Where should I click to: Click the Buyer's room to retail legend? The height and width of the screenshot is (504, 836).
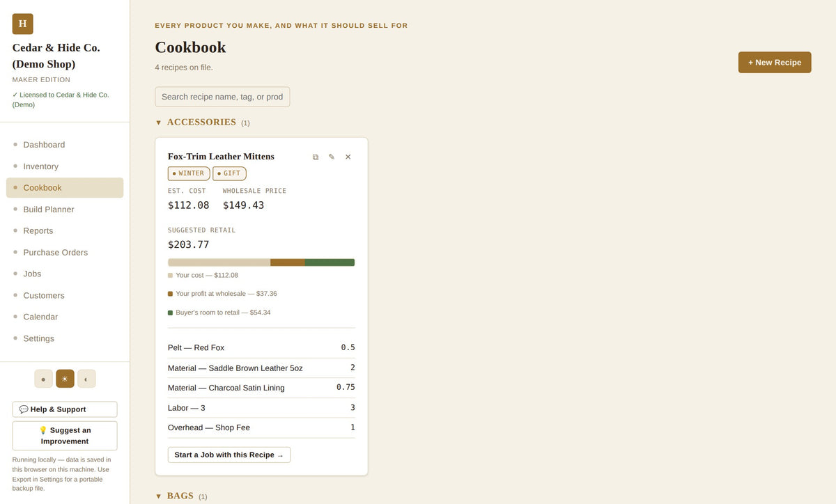click(x=219, y=313)
